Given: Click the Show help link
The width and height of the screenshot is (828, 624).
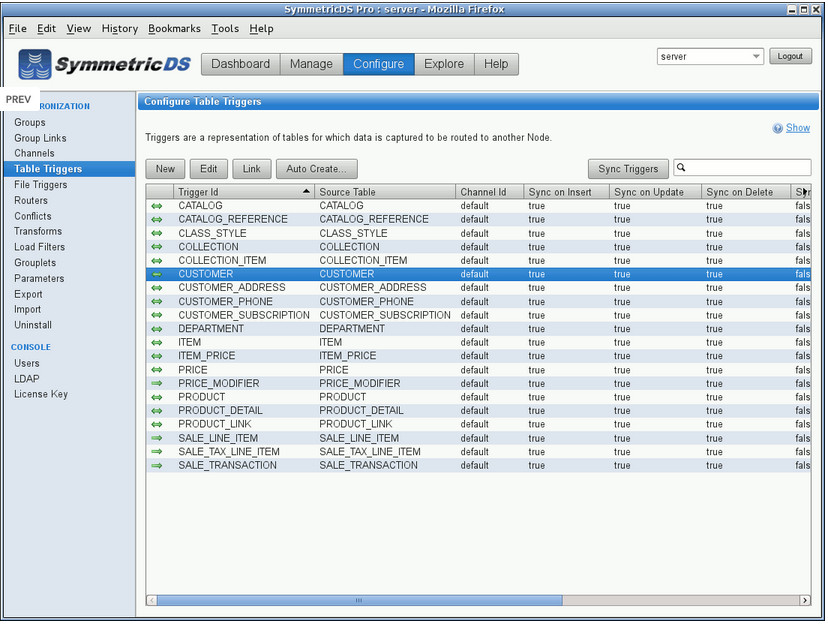Looking at the screenshot, I should tap(797, 128).
